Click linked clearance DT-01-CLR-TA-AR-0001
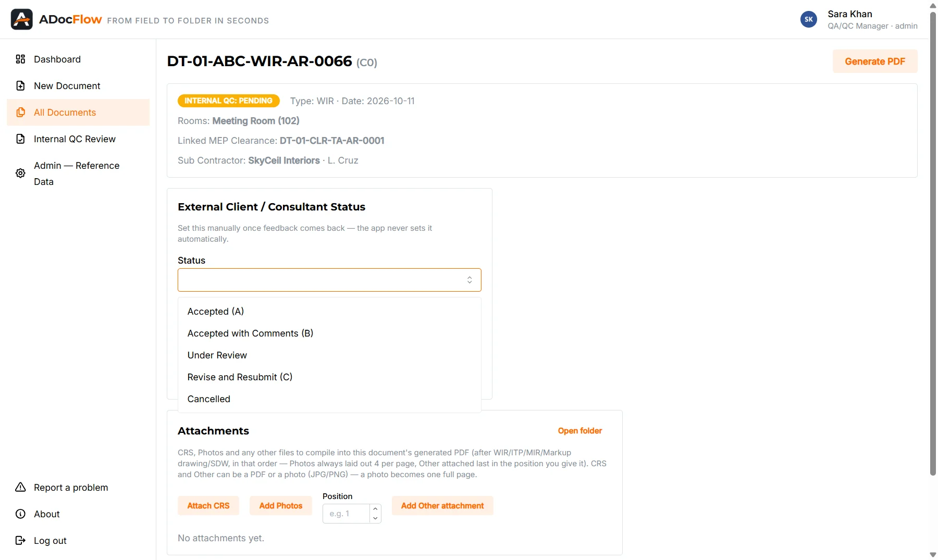 click(332, 140)
